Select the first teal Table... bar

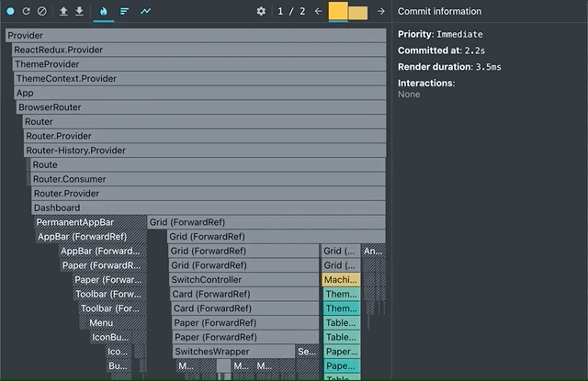342,322
